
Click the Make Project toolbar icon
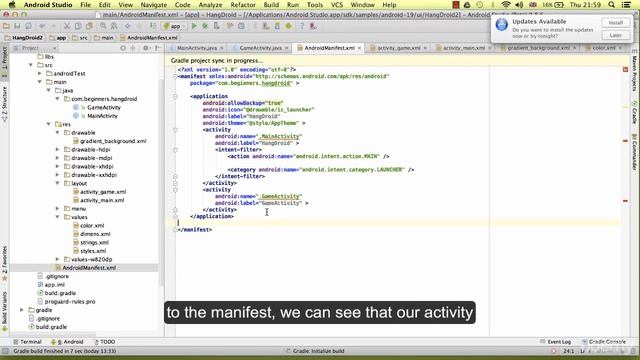click(x=153, y=26)
